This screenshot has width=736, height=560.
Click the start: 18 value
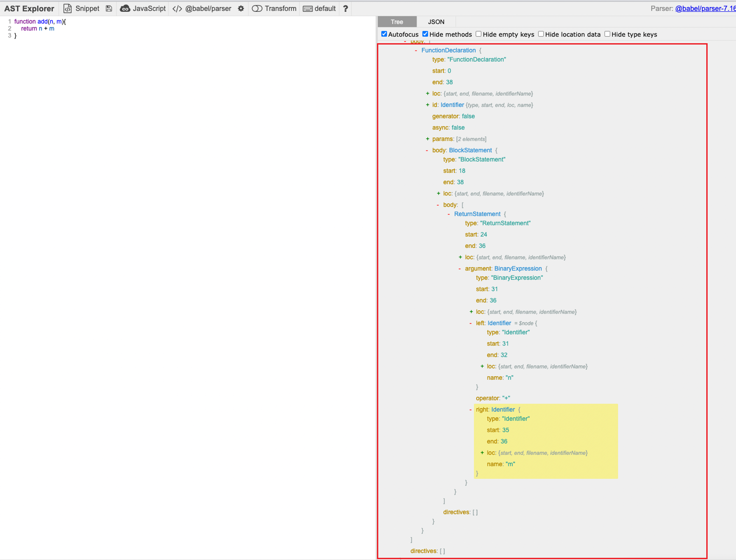coord(462,171)
